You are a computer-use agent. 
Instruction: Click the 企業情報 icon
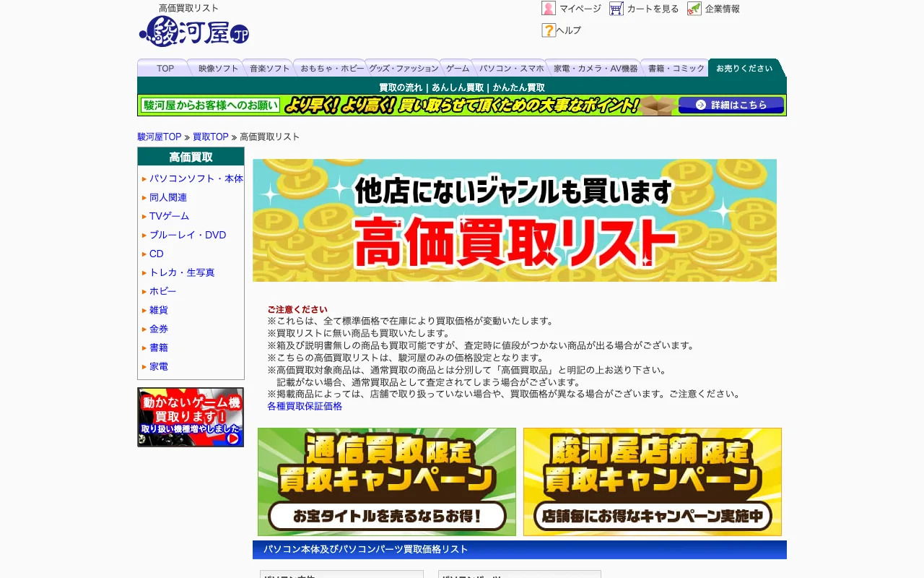click(694, 9)
